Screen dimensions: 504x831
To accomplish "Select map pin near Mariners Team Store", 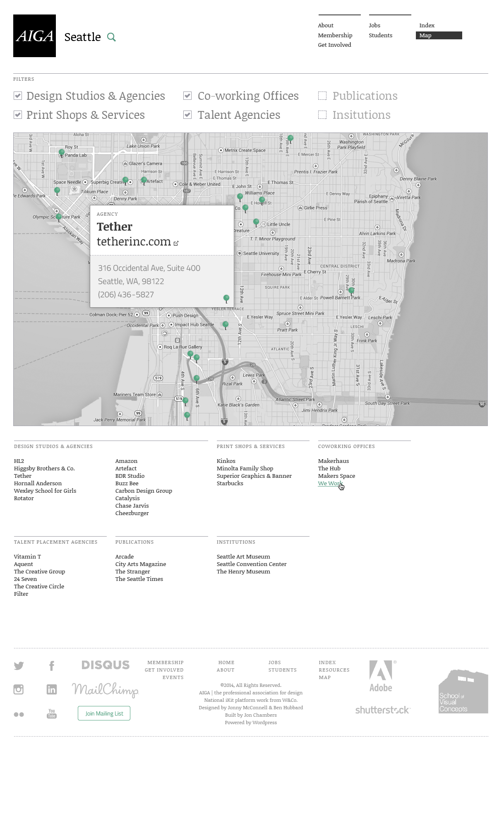I will point(185,401).
